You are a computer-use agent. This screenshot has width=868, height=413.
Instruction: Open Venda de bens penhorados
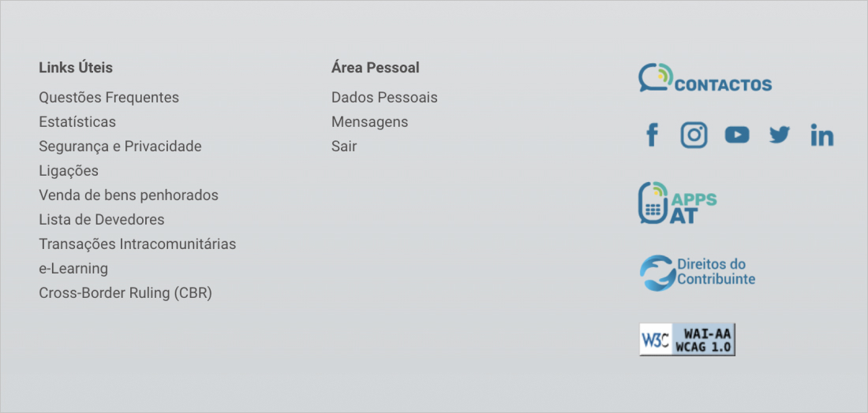(x=129, y=195)
